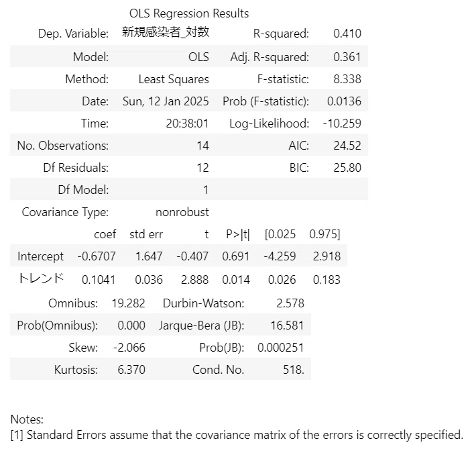The width and height of the screenshot is (476, 453).
Task: Click the Cond. No. value 518.
Action: pos(294,370)
